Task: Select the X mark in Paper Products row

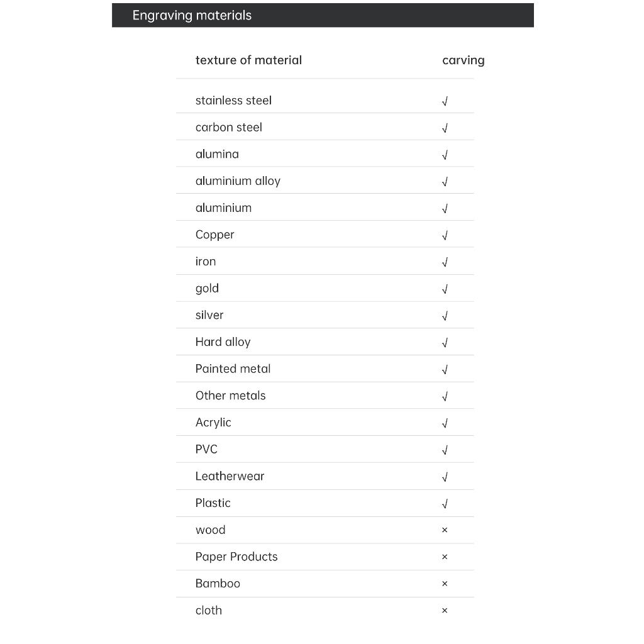Action: tap(445, 557)
